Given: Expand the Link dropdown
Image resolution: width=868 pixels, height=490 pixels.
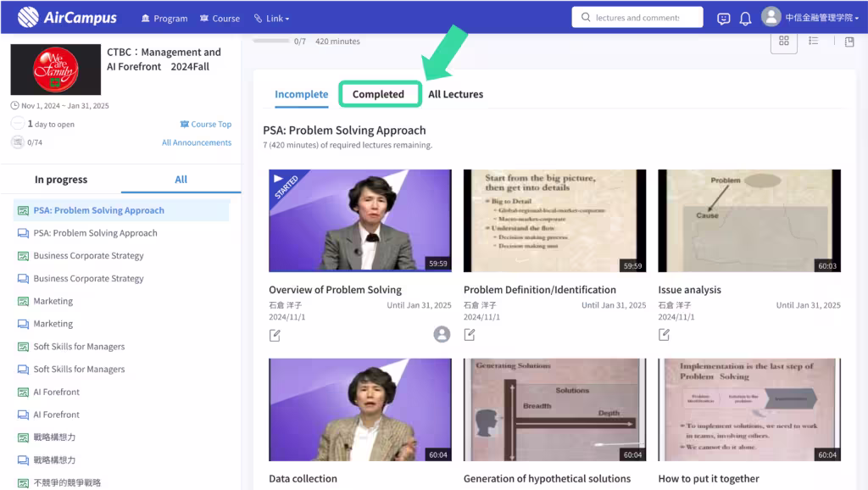Looking at the screenshot, I should click(272, 19).
